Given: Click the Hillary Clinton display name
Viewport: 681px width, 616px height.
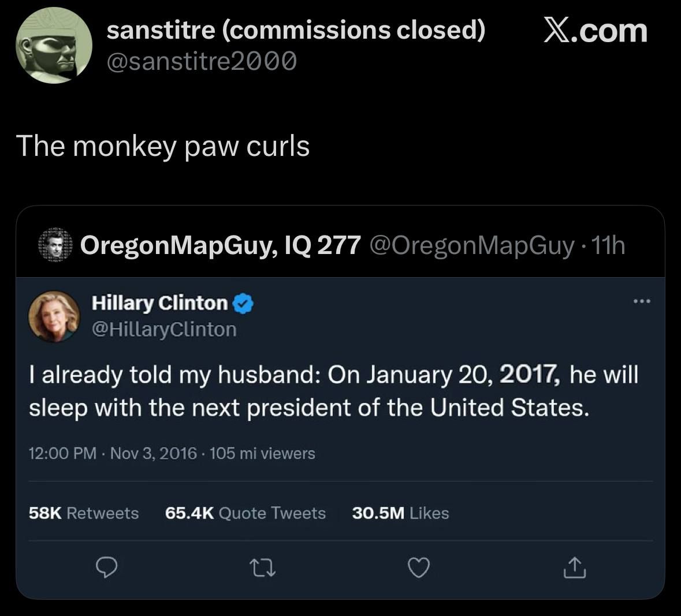Looking at the screenshot, I should 160,303.
